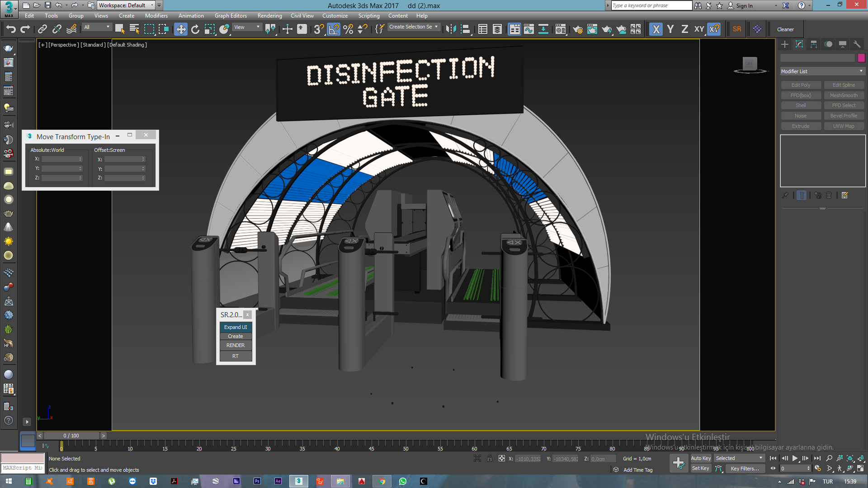Viewport: 868px width, 488px height.
Task: Toggle the Angle Snap button
Action: pos(334,29)
